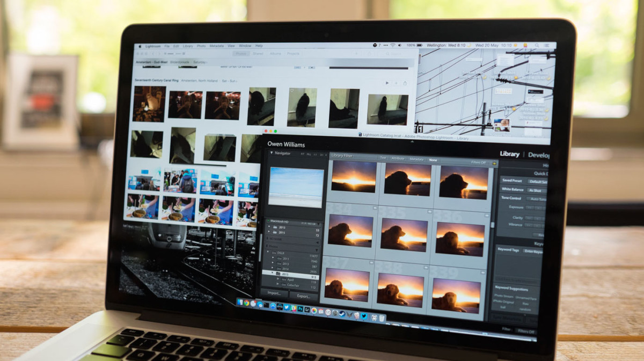This screenshot has width=644, height=361.
Task: Collapse the 2015 folder in the Folders panel
Action: coord(273,273)
